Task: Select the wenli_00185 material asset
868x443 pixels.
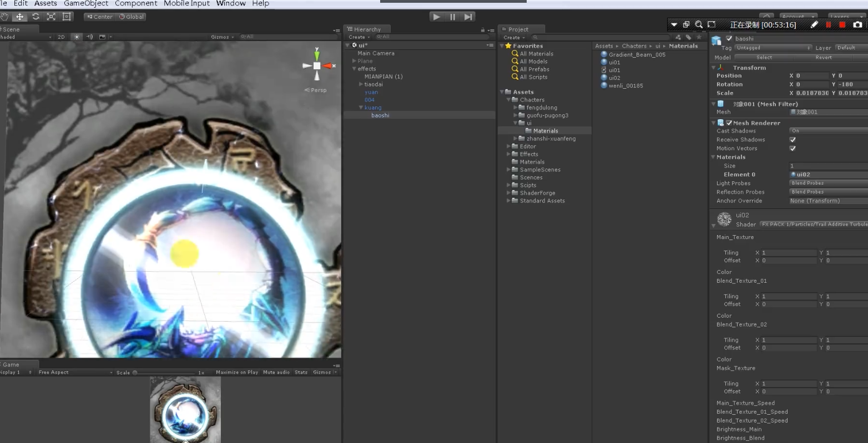Action: point(625,86)
